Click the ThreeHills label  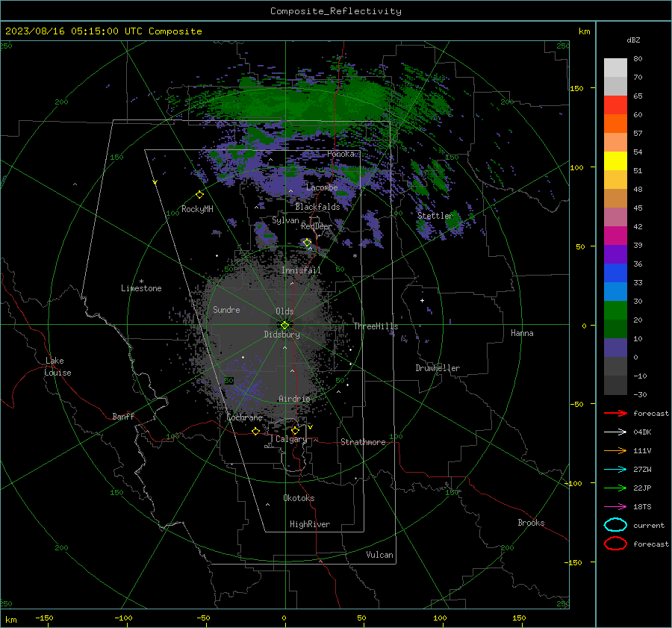point(376,326)
